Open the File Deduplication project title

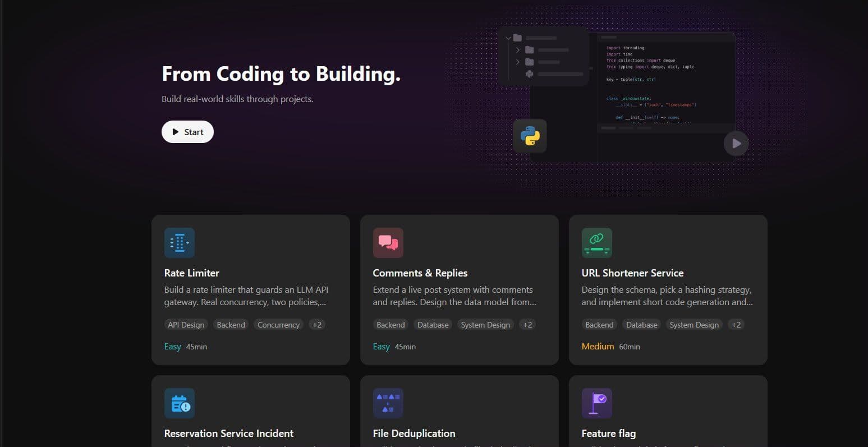(x=414, y=434)
